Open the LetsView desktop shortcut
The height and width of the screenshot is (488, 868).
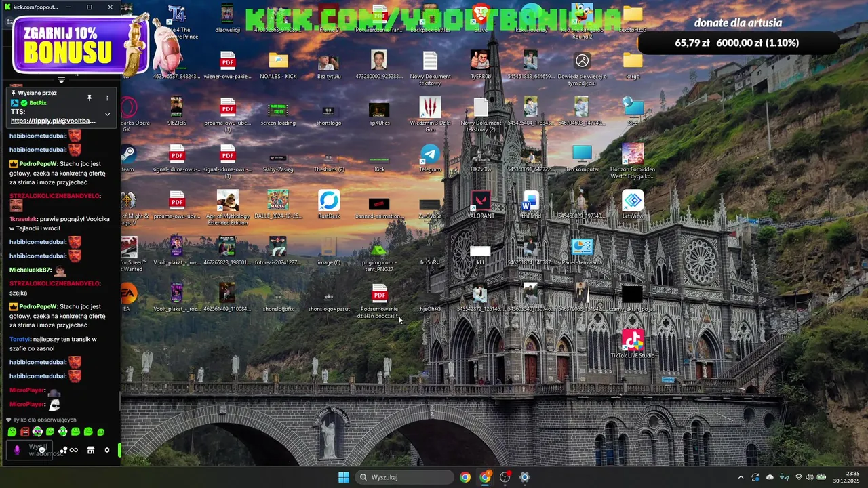[x=633, y=205]
